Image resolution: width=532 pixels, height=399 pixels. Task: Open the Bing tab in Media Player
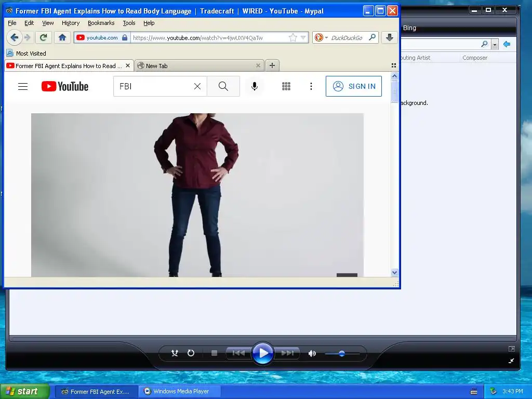[409, 28]
